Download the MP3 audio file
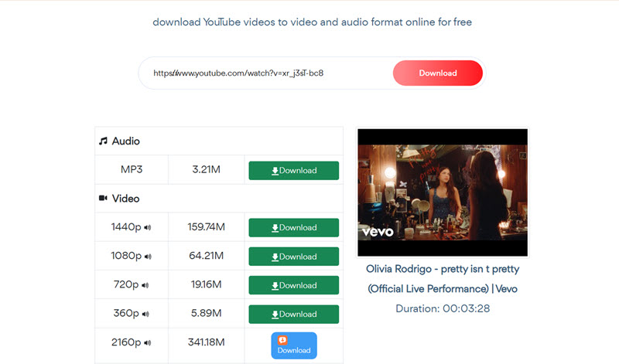The image size is (619, 364). pos(294,170)
